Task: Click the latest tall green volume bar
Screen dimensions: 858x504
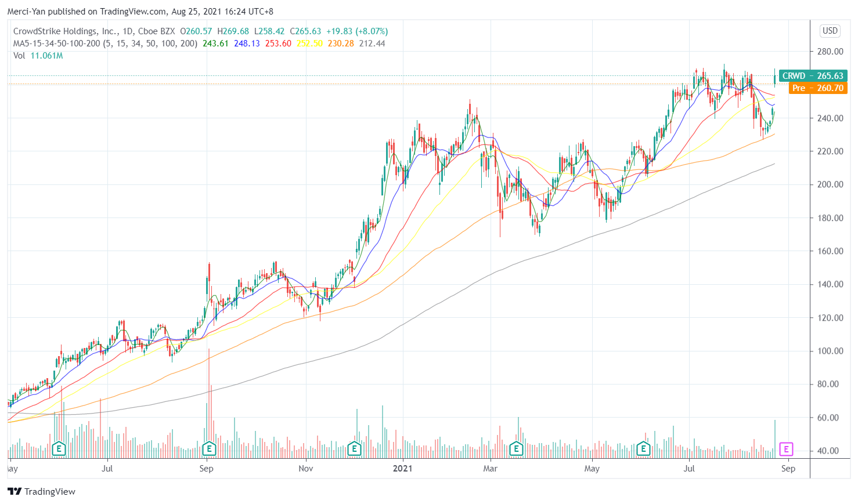Action: [x=774, y=439]
